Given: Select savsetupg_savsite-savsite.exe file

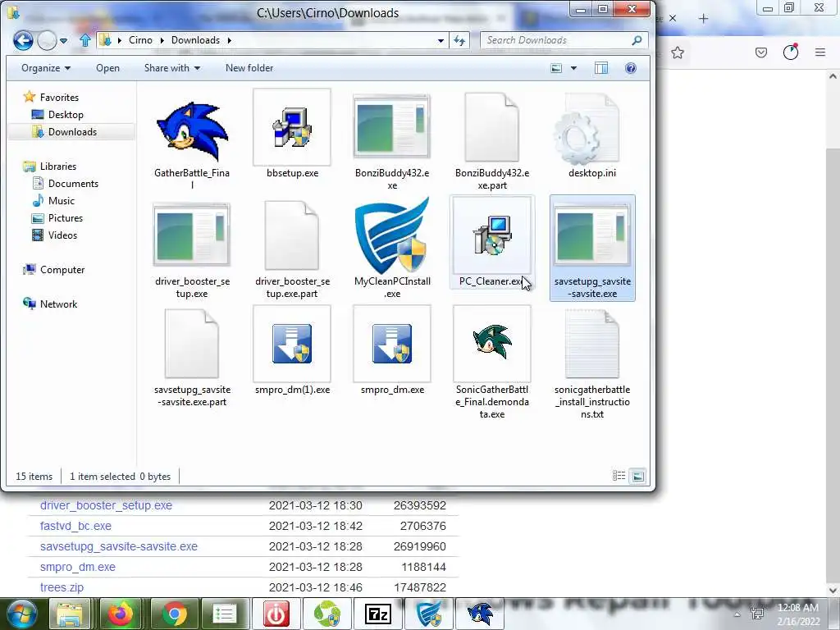Looking at the screenshot, I should click(592, 249).
